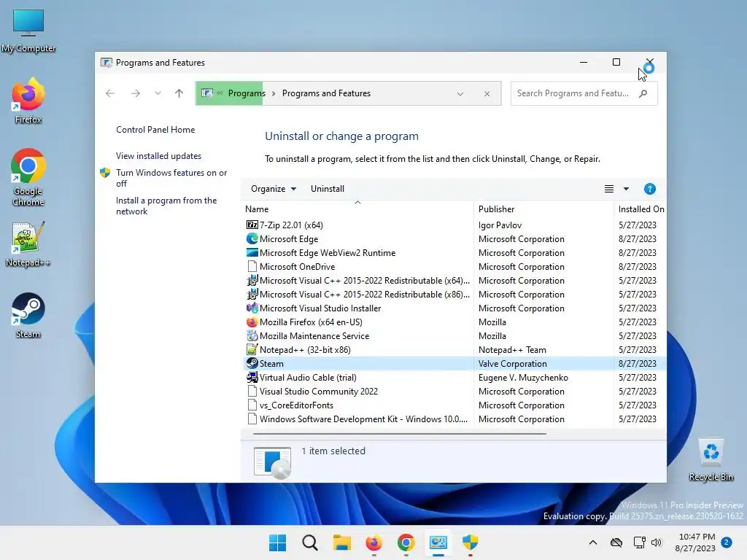The image size is (747, 560).
Task: Click the forward navigation arrow
Action: [135, 93]
